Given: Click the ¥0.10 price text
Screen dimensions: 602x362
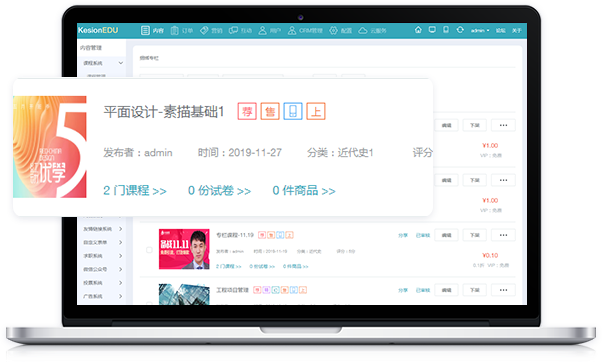Looking at the screenshot, I should (x=490, y=255).
